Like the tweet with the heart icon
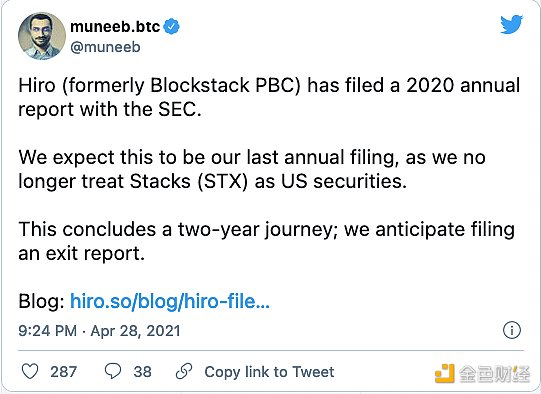Screen dimensions: 541x394 30,372
